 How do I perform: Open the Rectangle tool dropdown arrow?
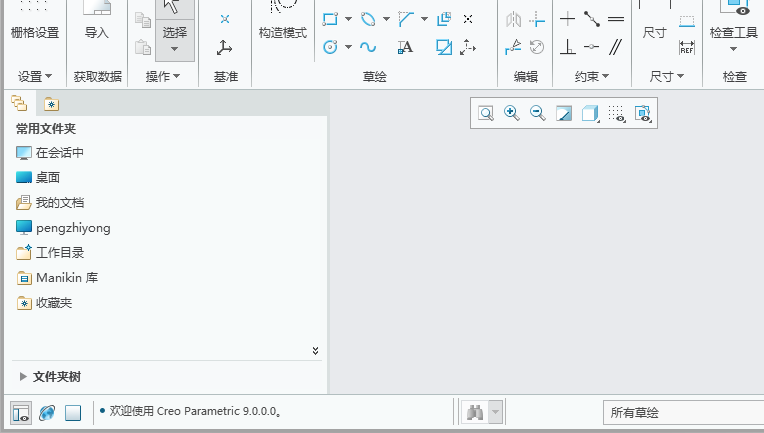click(348, 19)
